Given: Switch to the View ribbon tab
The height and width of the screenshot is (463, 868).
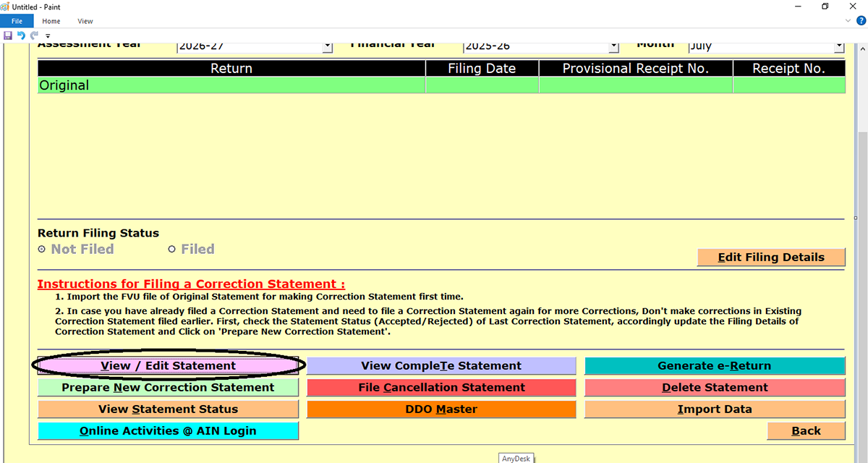Looking at the screenshot, I should coord(85,21).
